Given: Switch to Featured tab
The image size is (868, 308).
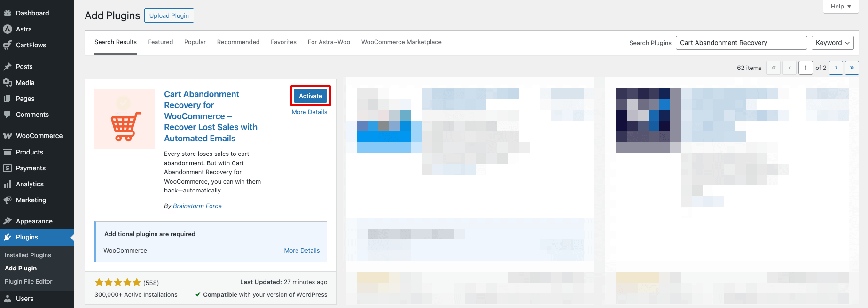Looking at the screenshot, I should pyautogui.click(x=160, y=42).
